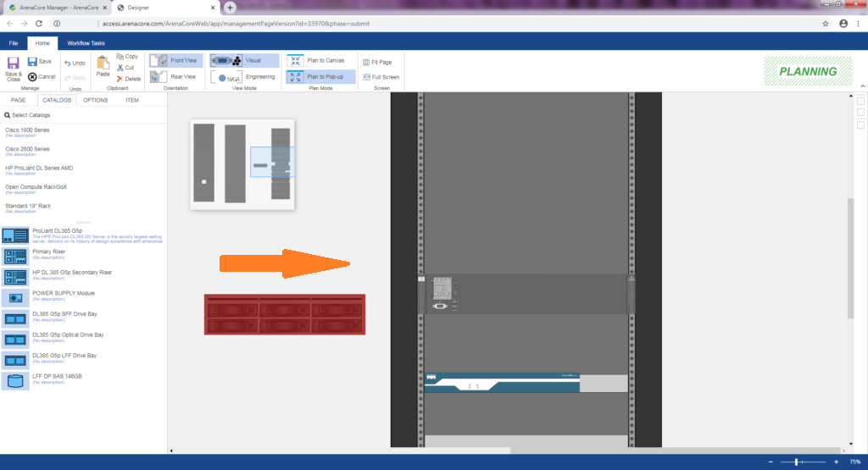This screenshot has height=470, width=868.
Task: Enable Visual view mode
Action: [x=244, y=60]
